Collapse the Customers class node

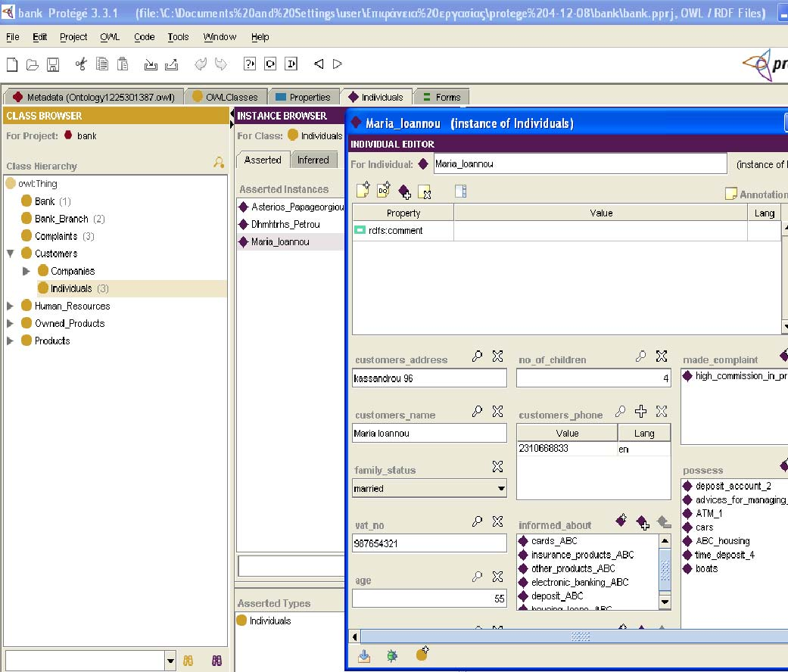[10, 254]
